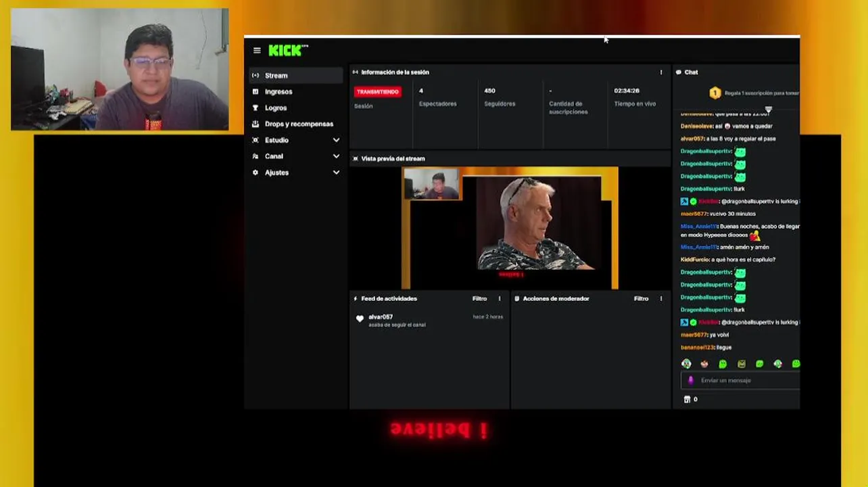The image size is (868, 487).
Task: Open Filtro in Feed de actividades
Action: (x=479, y=299)
